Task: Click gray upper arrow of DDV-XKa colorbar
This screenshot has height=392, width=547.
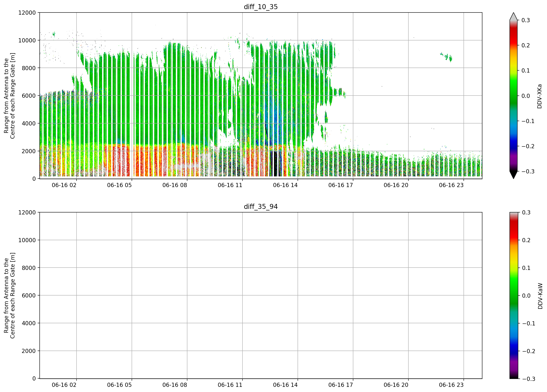Action: click(513, 16)
